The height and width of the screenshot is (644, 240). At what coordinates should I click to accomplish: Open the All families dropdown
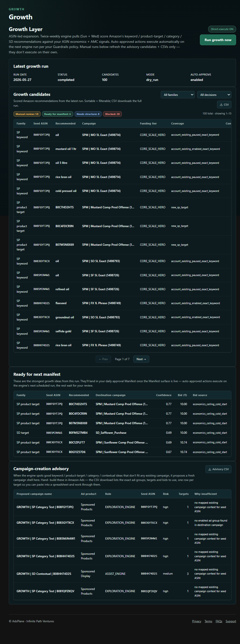pos(177,95)
